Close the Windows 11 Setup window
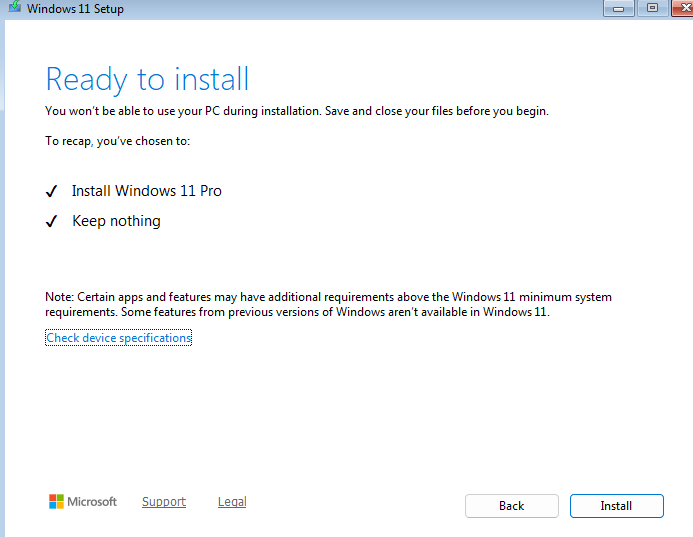The image size is (693, 537). point(683,8)
